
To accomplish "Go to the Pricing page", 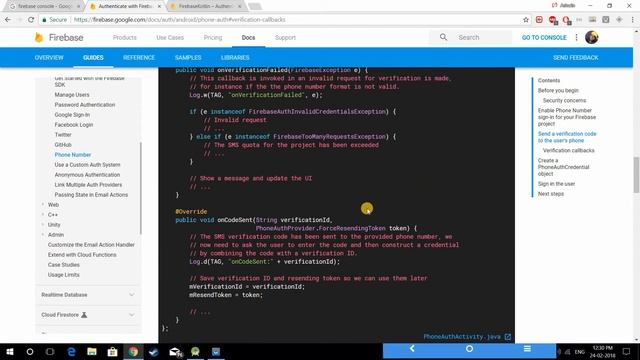I will tap(213, 38).
